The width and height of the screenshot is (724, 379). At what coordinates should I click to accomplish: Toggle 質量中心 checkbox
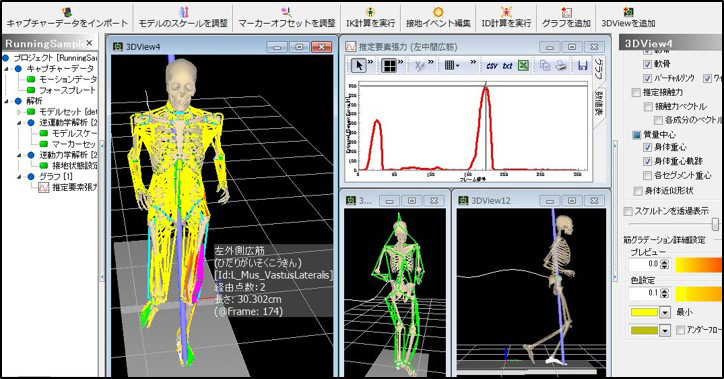tap(636, 135)
